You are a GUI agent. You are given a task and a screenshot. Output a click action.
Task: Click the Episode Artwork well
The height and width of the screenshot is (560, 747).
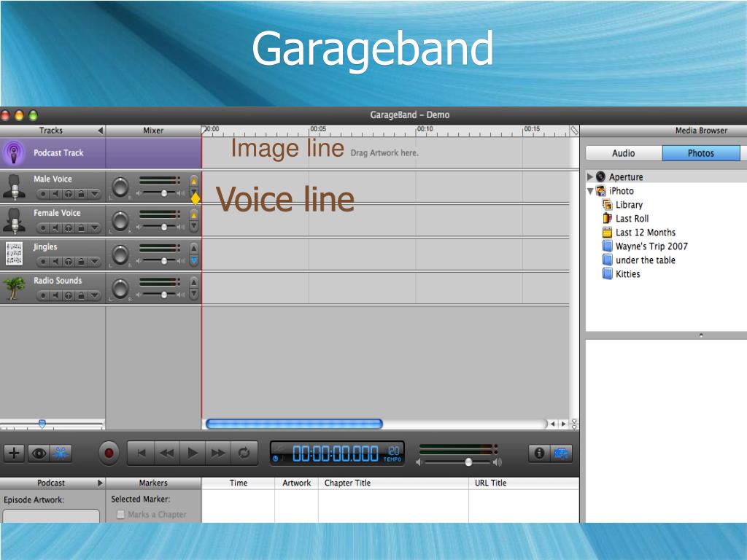(51, 516)
